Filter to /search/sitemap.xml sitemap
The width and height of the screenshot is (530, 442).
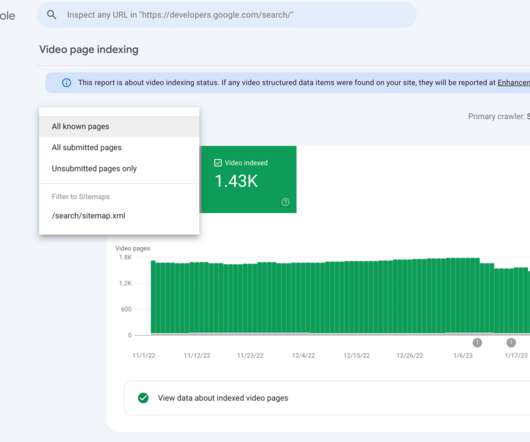(x=119, y=216)
